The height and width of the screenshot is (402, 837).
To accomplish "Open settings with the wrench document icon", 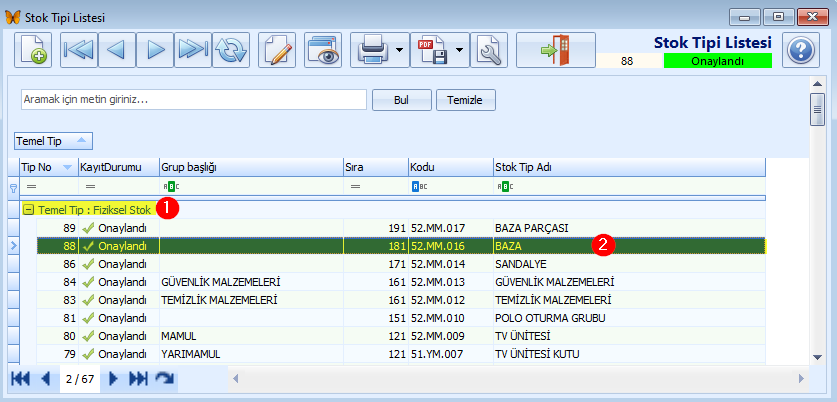I will pyautogui.click(x=488, y=50).
